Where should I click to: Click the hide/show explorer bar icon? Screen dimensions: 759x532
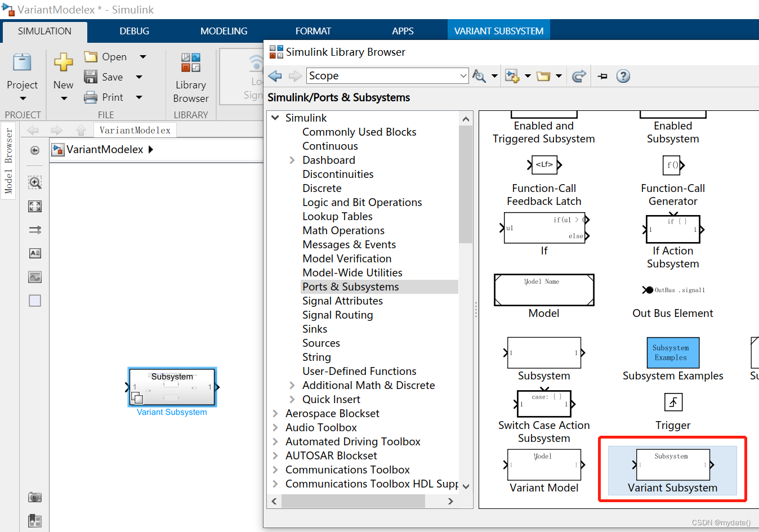35,150
